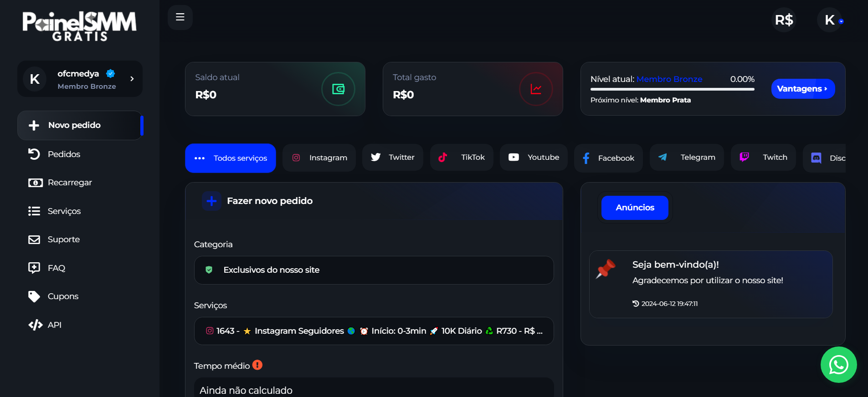Viewport: 868px width, 397px height.
Task: Open the Serviços dropdown
Action: [374, 331]
